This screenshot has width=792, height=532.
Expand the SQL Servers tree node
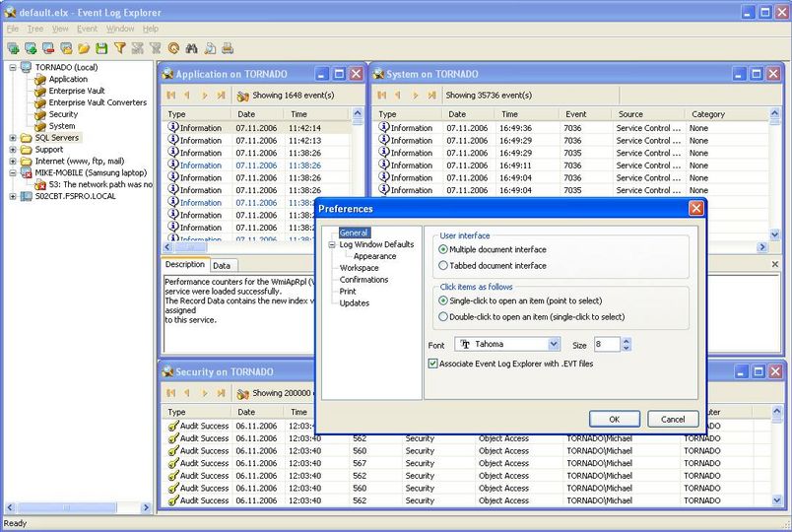(12, 138)
